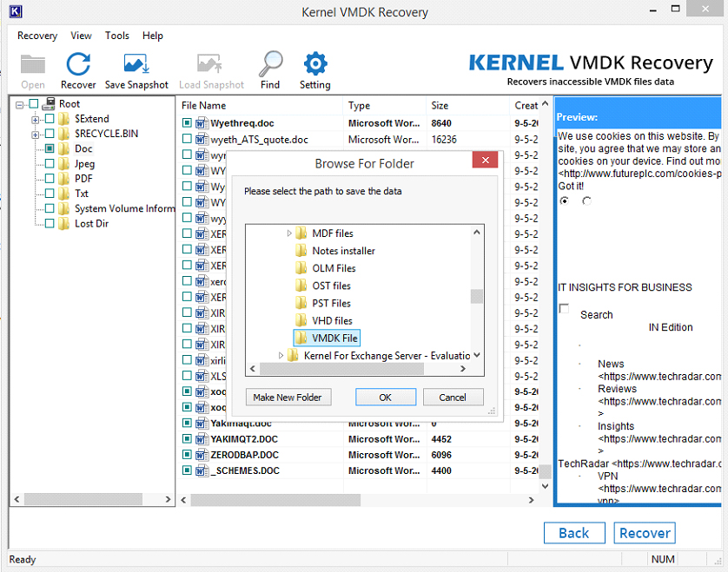
Task: Select the $Extend folder icon
Action: [64, 119]
